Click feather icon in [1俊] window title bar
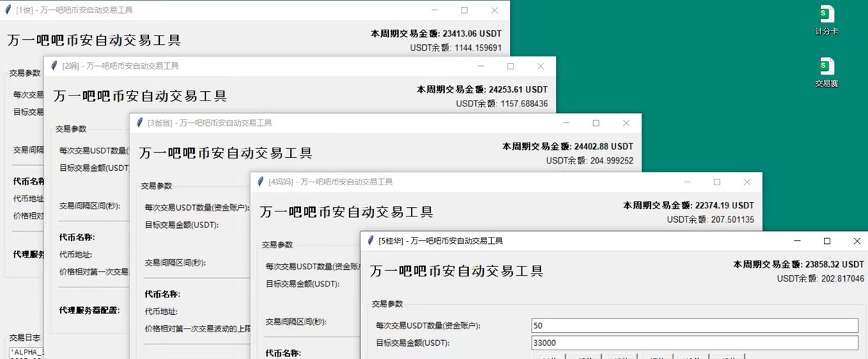The height and width of the screenshot is (359, 868). pyautogui.click(x=7, y=10)
